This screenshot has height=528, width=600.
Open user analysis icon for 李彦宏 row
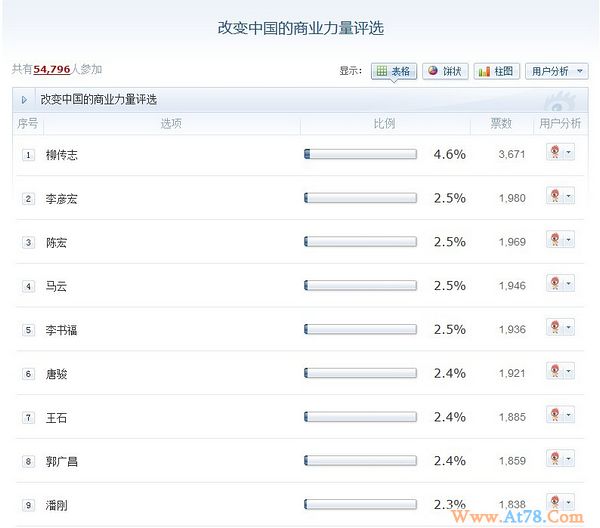(x=554, y=196)
